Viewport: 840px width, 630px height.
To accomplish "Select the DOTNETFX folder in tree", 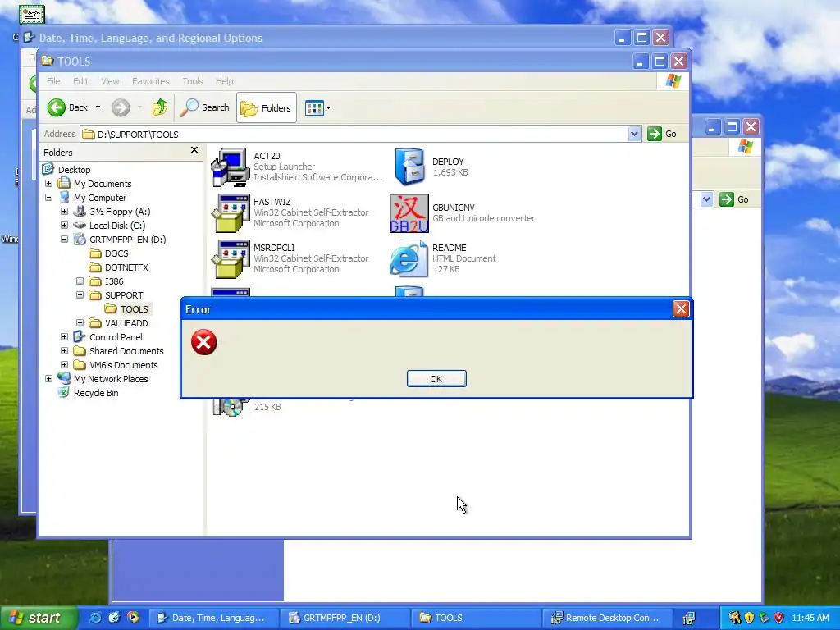I will point(126,267).
